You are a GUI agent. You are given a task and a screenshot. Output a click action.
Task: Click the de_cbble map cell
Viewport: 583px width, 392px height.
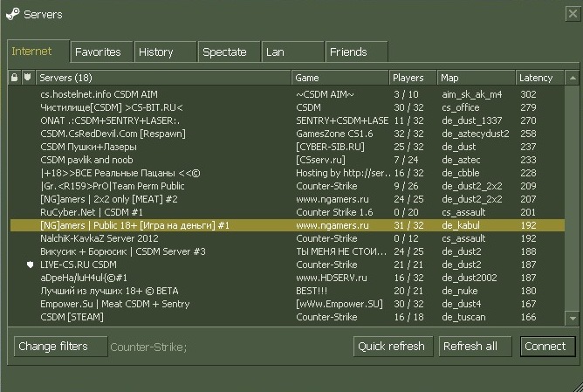coord(460,173)
